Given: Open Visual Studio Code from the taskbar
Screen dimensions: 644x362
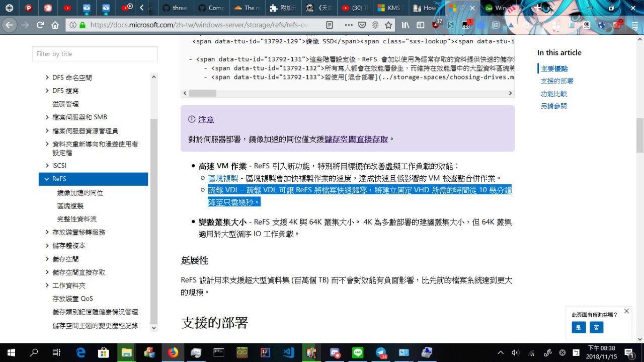Looking at the screenshot, I should [288, 352].
